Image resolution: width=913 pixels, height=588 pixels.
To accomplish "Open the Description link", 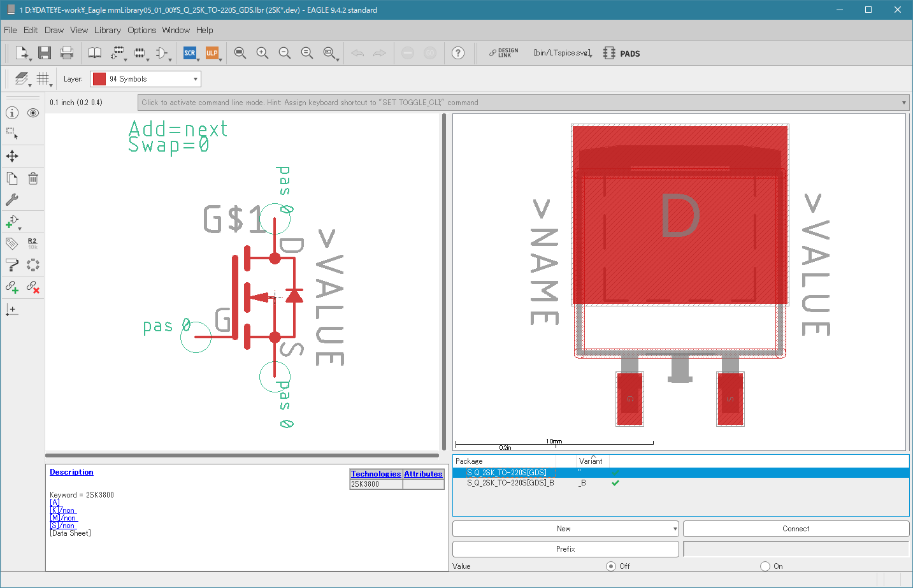I will coord(71,472).
